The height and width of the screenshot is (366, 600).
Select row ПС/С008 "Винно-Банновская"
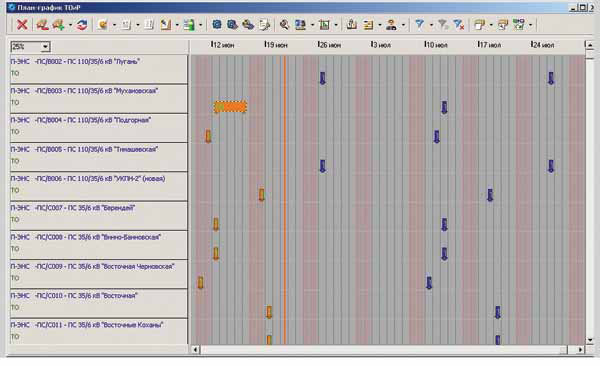99,245
